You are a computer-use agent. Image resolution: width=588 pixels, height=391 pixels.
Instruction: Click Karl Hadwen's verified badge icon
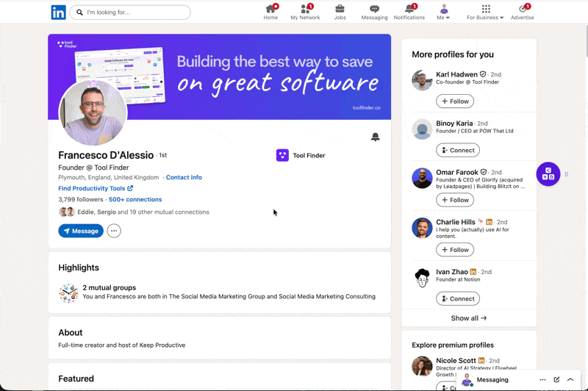point(483,74)
